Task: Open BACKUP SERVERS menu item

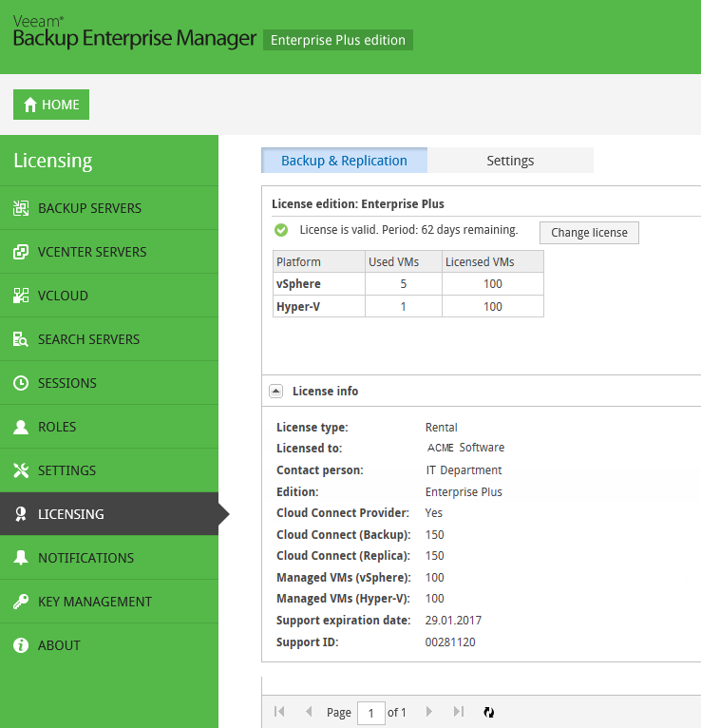Action: click(x=109, y=208)
